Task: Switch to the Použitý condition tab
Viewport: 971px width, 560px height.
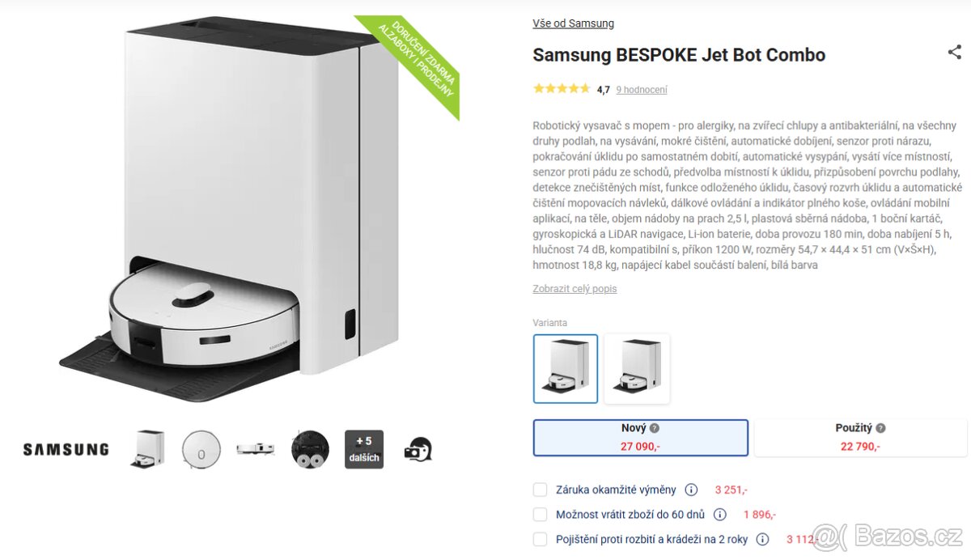Action: pyautogui.click(x=860, y=437)
